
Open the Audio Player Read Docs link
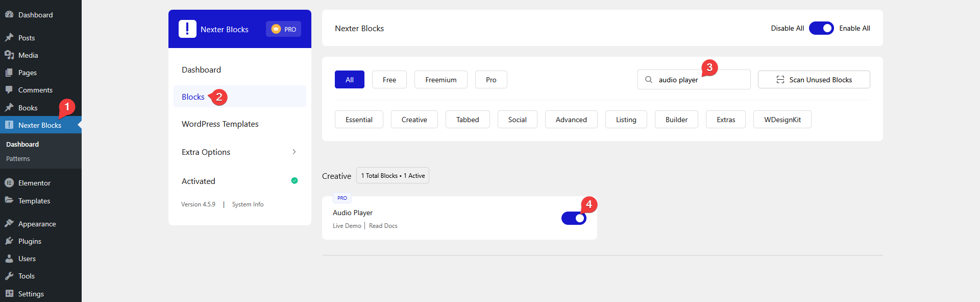click(383, 226)
